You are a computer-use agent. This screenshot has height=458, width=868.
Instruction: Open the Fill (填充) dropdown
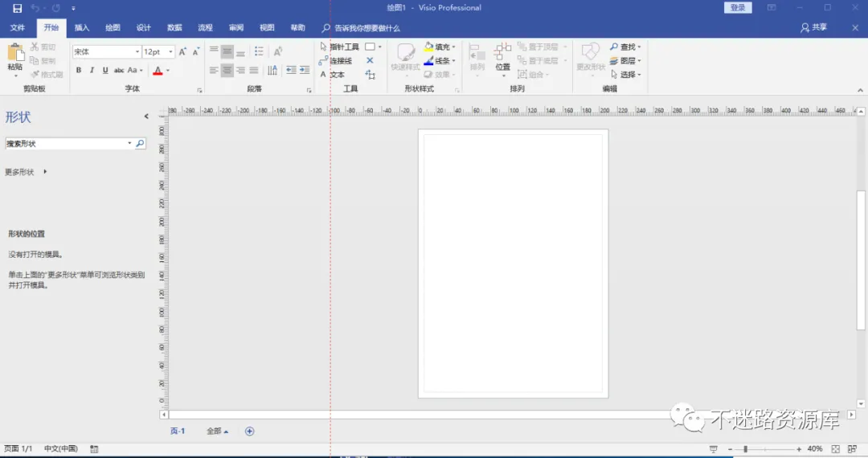(440, 47)
